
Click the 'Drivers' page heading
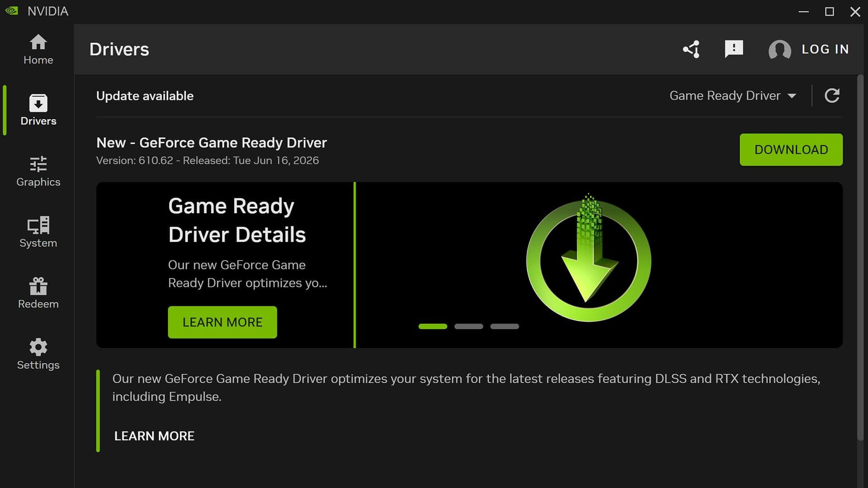[x=119, y=49]
